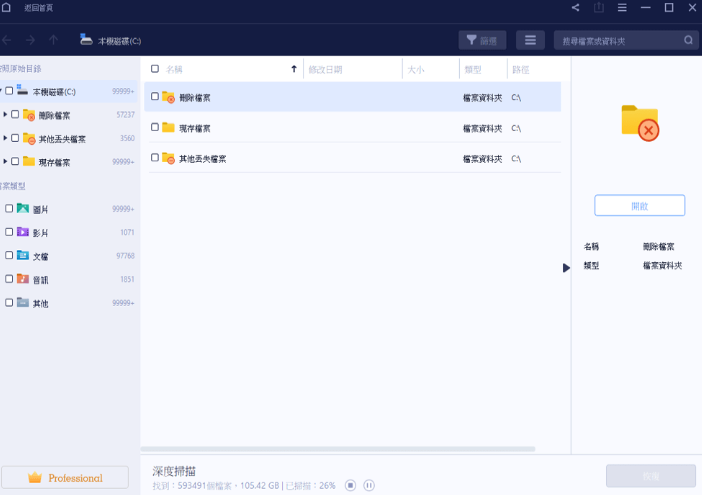Select the 文檔 file type label

[x=40, y=256]
